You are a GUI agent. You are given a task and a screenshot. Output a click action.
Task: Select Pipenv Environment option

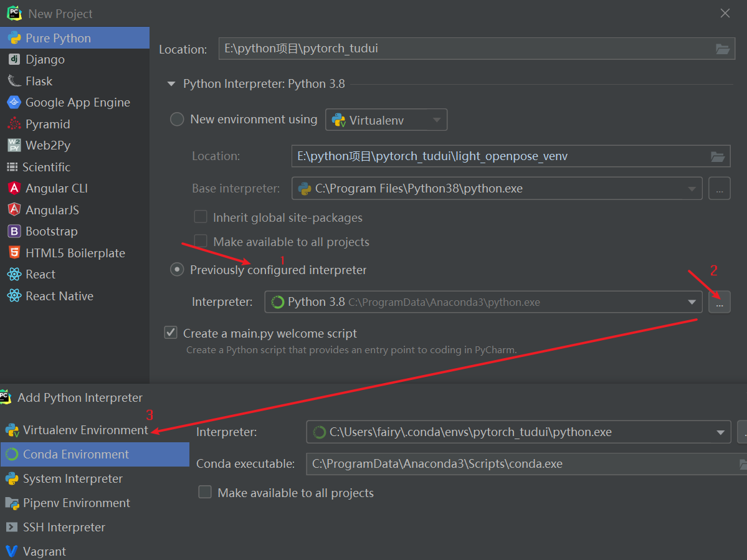[95, 503]
